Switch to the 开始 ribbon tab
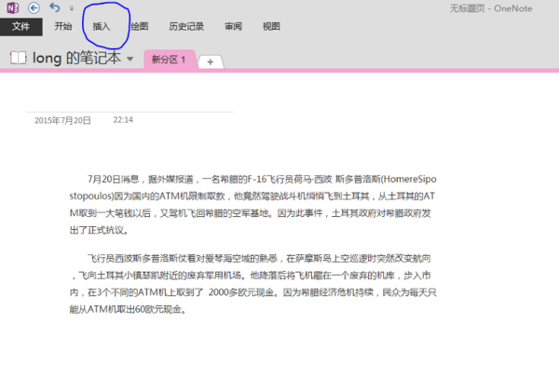The width and height of the screenshot is (559, 392). (63, 26)
